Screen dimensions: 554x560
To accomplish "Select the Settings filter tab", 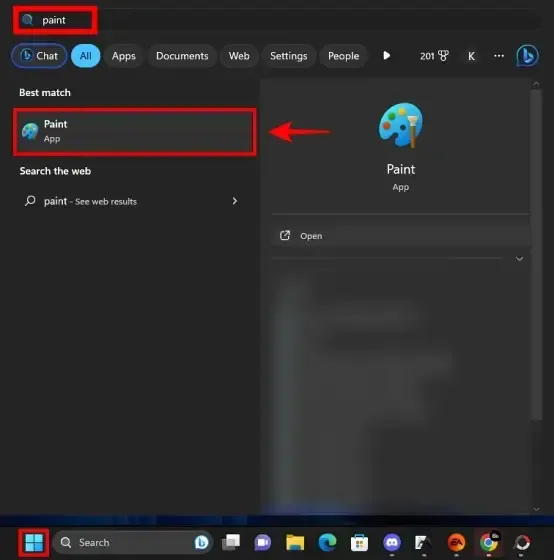I will [289, 56].
